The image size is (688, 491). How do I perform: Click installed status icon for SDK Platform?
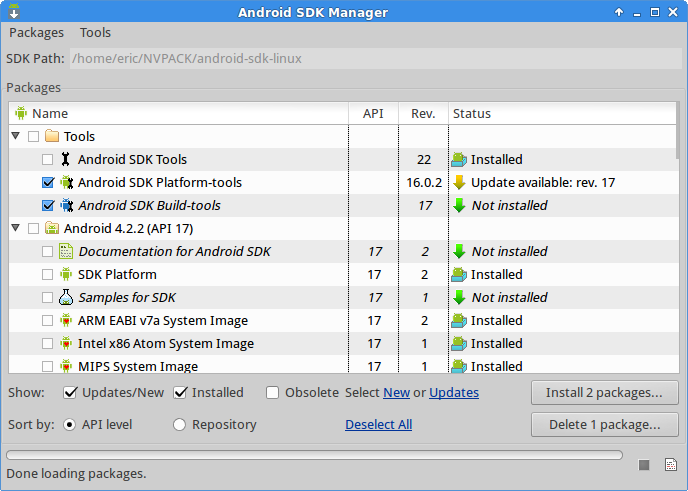pyautogui.click(x=459, y=274)
